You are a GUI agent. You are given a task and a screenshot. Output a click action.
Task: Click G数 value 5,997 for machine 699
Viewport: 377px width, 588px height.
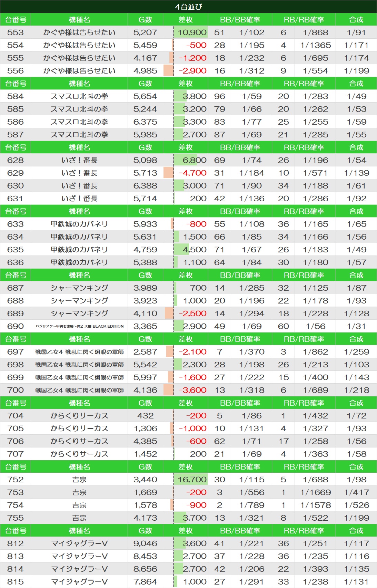coord(145,377)
